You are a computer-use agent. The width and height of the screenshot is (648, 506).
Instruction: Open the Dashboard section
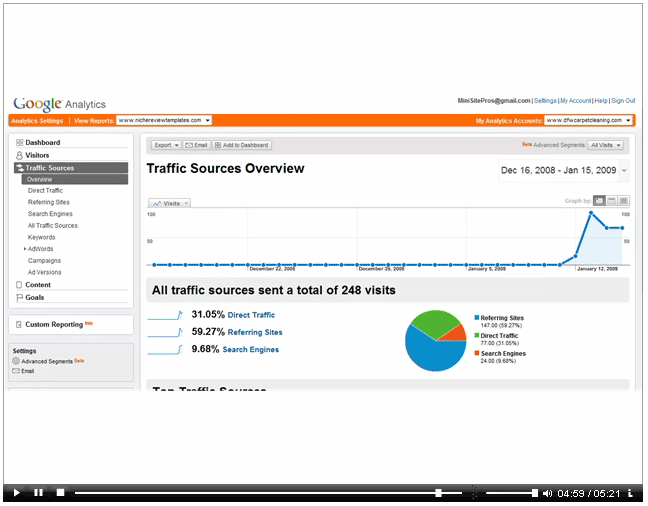[x=43, y=143]
